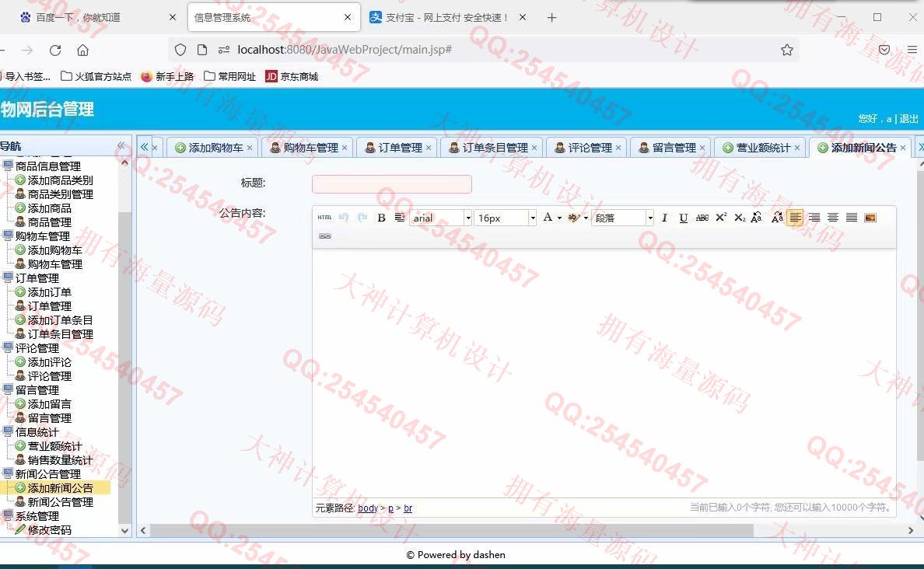
Task: Toggle bold formatting
Action: click(381, 218)
